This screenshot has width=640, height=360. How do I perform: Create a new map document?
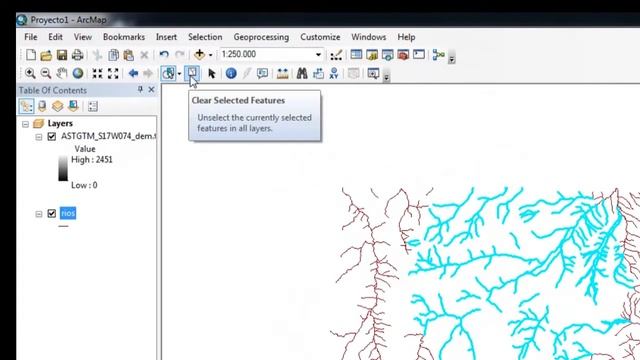point(31,55)
